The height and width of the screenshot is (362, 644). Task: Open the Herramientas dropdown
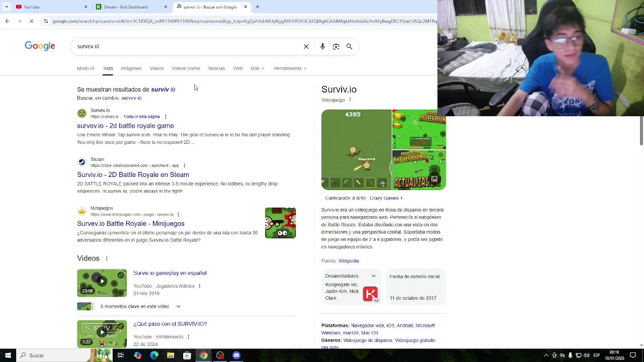coord(290,68)
